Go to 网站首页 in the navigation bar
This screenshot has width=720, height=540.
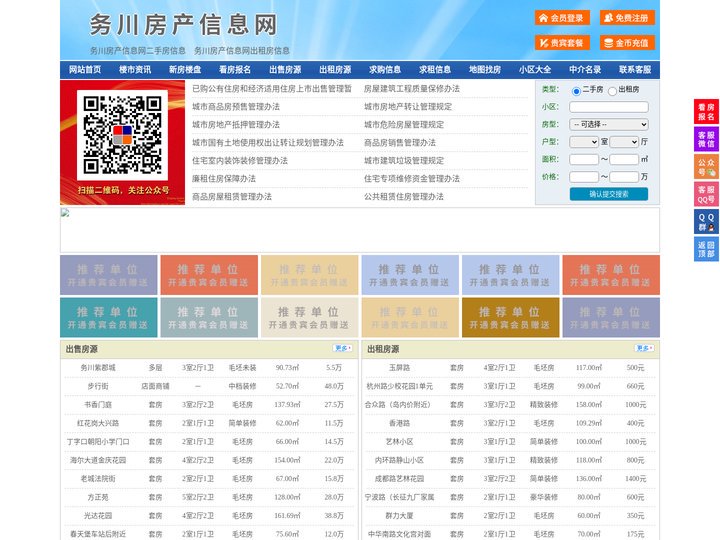point(85,70)
